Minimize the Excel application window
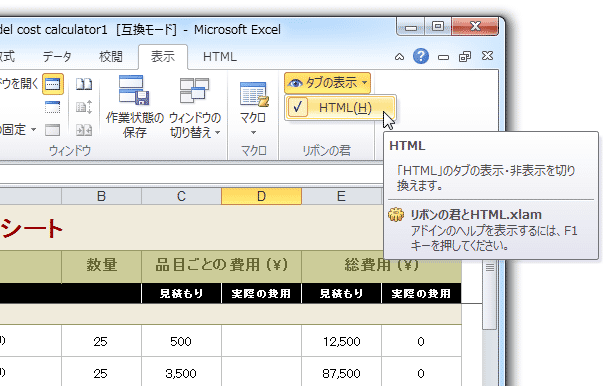Viewport: 610px width, 386px height. 410,27
